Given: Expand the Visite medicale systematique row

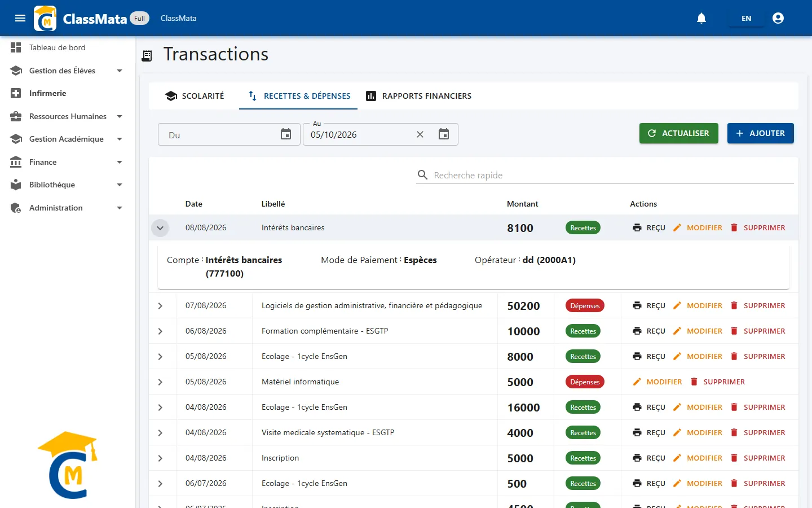Looking at the screenshot, I should [160, 433].
